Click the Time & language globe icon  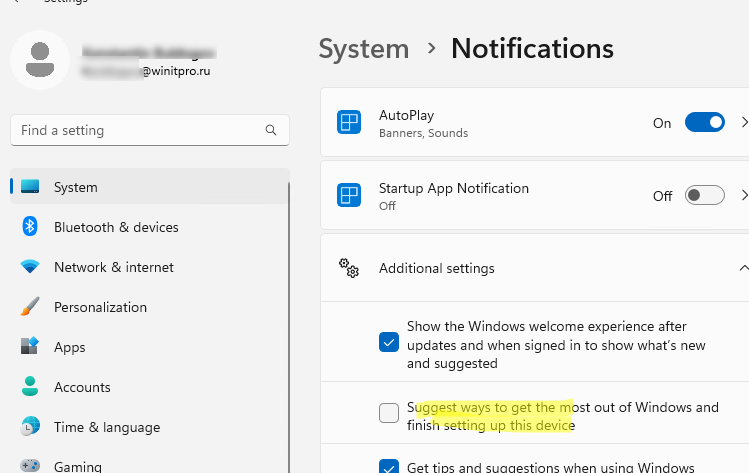30,426
